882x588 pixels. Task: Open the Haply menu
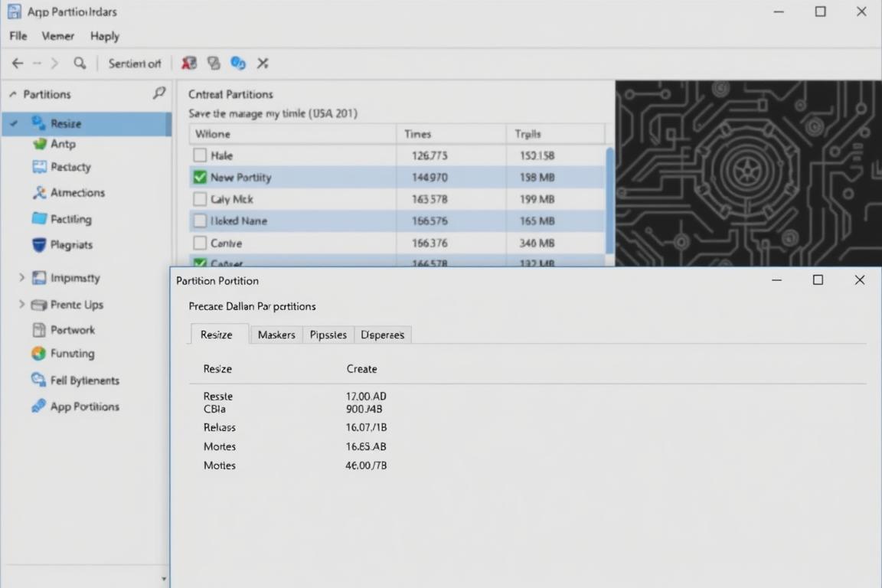pos(104,36)
